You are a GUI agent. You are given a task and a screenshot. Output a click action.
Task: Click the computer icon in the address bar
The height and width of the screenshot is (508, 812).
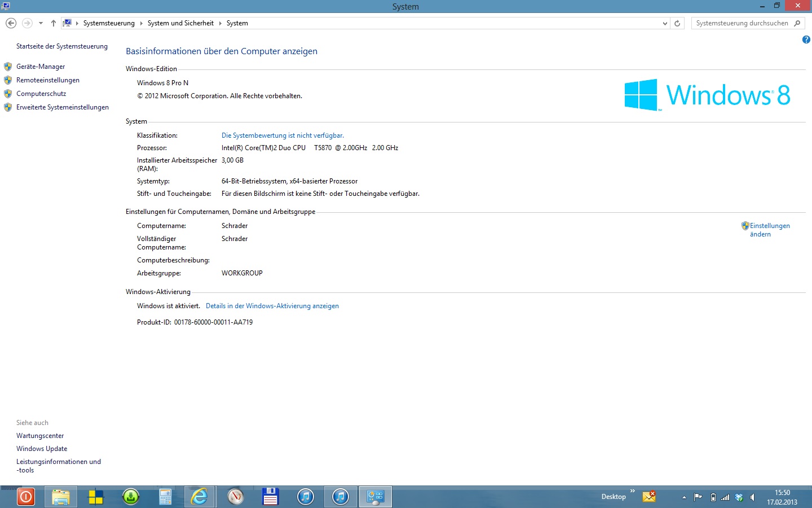[67, 23]
